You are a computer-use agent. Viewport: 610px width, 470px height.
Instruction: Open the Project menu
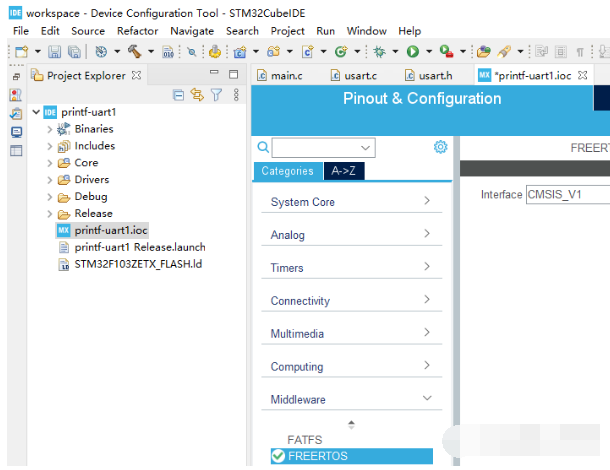click(287, 31)
